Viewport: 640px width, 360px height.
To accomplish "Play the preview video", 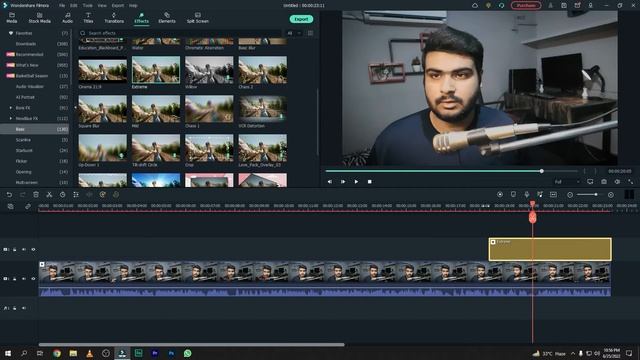I will coord(356,182).
